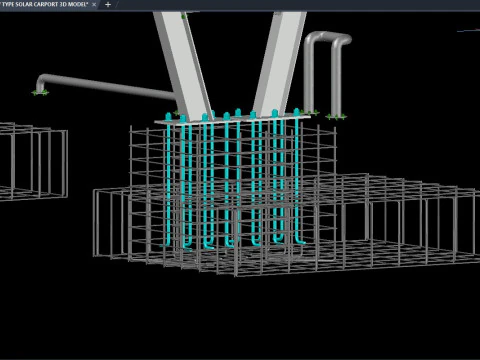480x360 pixels.
Task: Open a new drawing tab with plus button
Action: [108, 5]
